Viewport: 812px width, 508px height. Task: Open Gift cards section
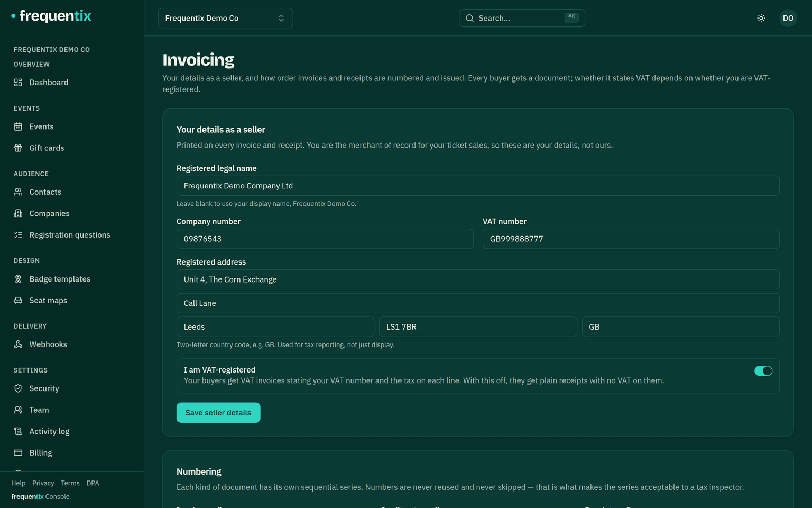click(72, 148)
